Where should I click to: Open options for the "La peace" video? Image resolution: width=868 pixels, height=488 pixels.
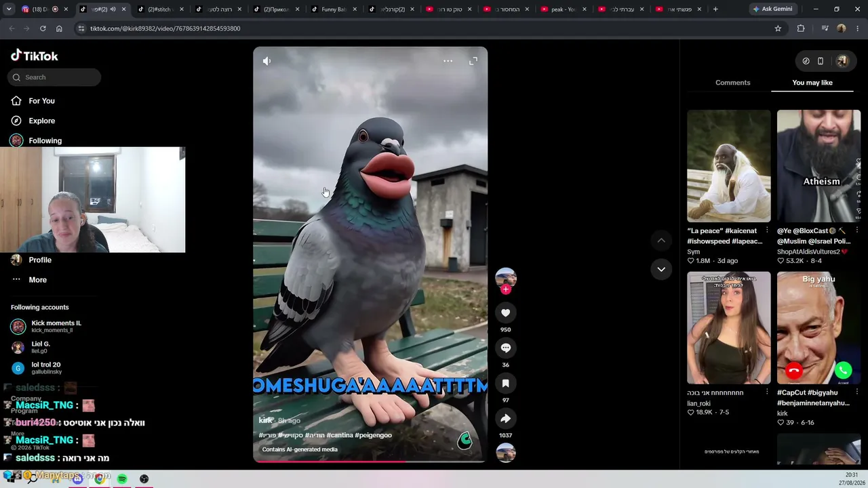point(767,230)
